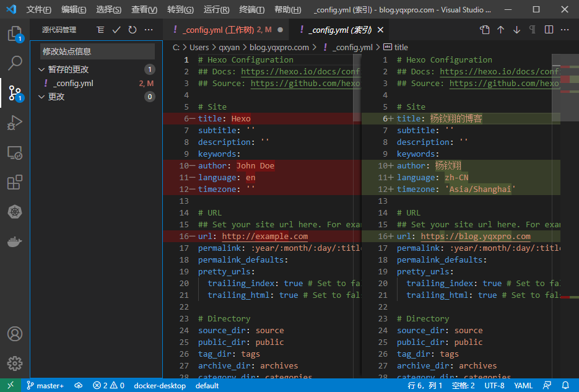The width and height of the screenshot is (579, 392).
Task: Click the master+ branch indicator
Action: pyautogui.click(x=45, y=386)
